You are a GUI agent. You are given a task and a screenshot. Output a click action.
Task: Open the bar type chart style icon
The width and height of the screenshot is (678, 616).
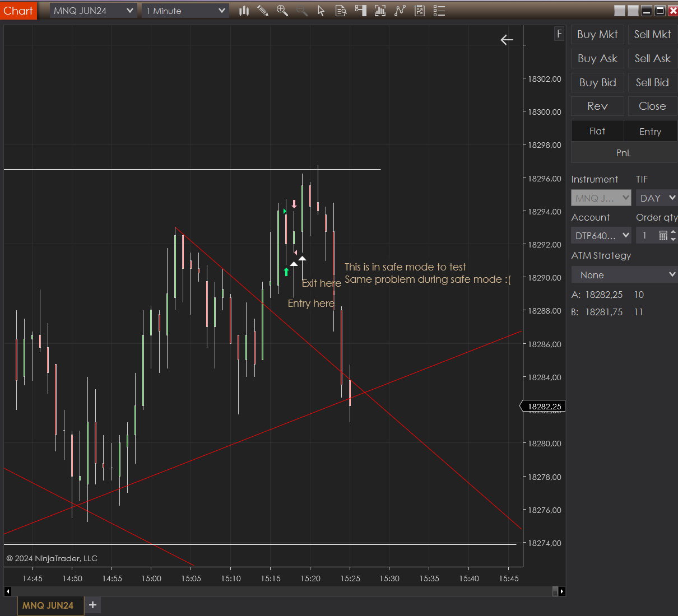pyautogui.click(x=244, y=11)
